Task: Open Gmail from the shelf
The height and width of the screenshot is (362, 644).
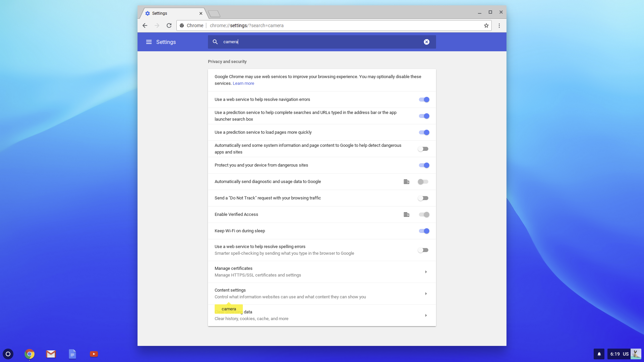Action: point(51,354)
